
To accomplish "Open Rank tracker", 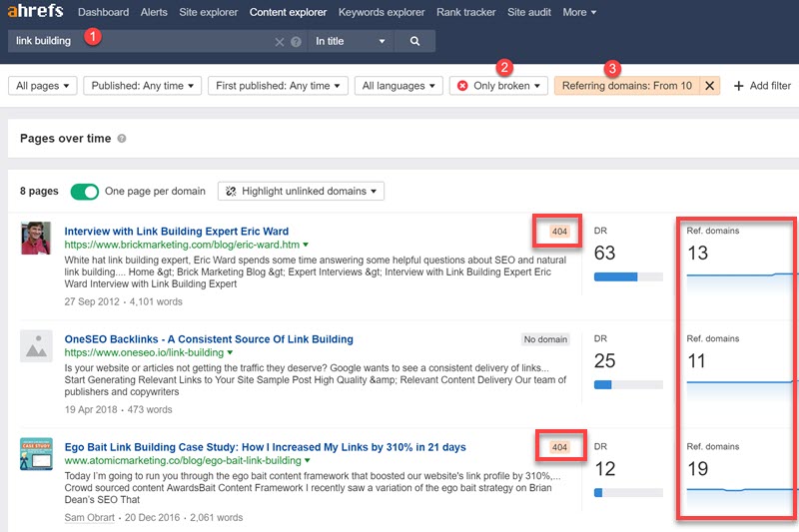I will point(465,12).
